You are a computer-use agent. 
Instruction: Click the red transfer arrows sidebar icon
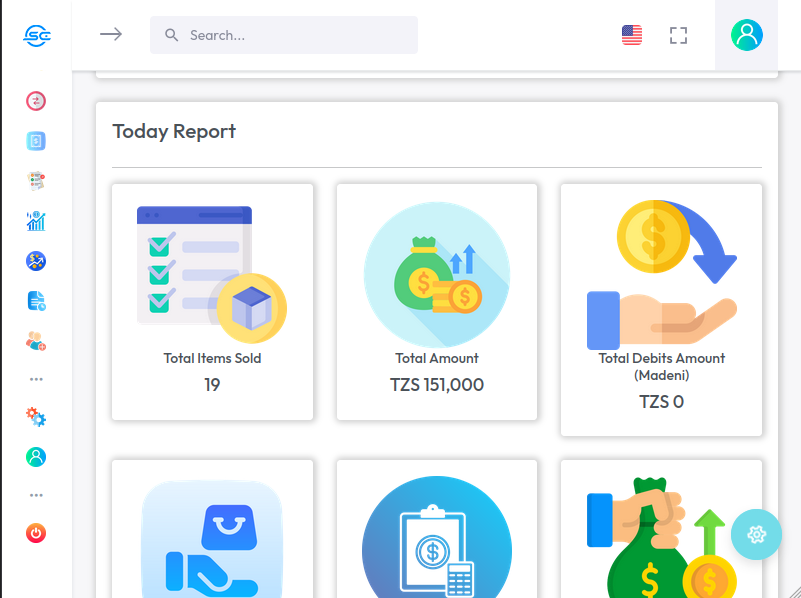(x=36, y=101)
